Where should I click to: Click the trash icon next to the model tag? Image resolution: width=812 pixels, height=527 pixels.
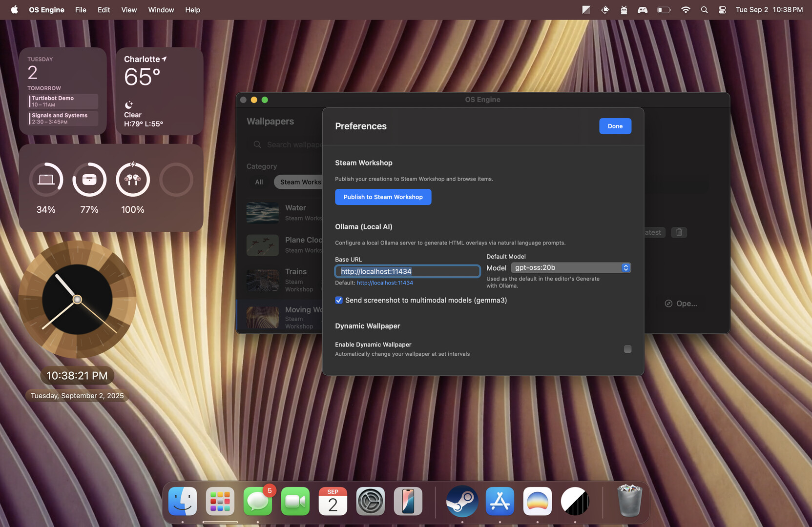point(679,232)
